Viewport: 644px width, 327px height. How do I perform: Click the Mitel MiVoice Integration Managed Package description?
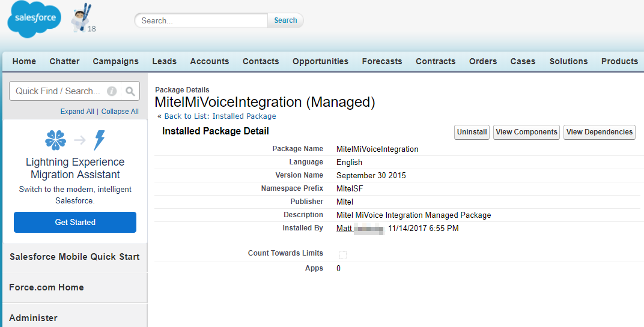click(413, 215)
